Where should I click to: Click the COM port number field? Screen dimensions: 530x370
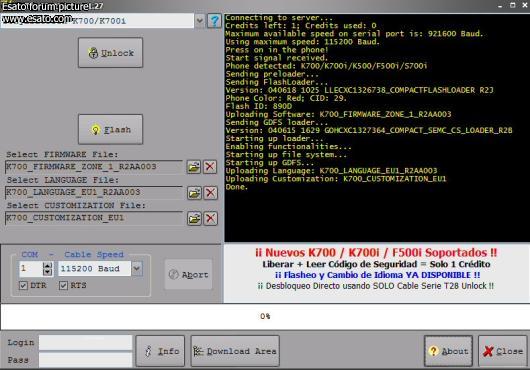point(31,269)
